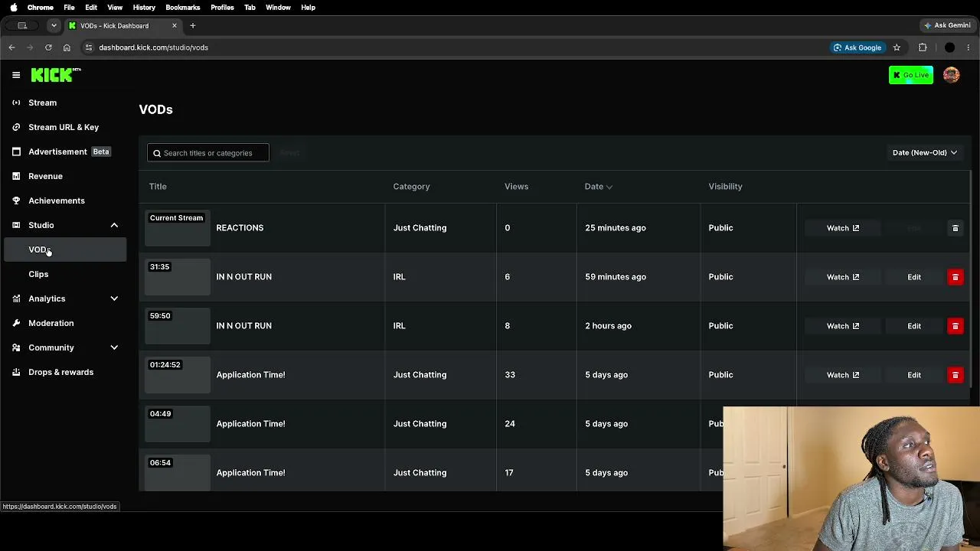This screenshot has height=551, width=980.
Task: Click the REACTIONS title text
Action: (x=240, y=228)
